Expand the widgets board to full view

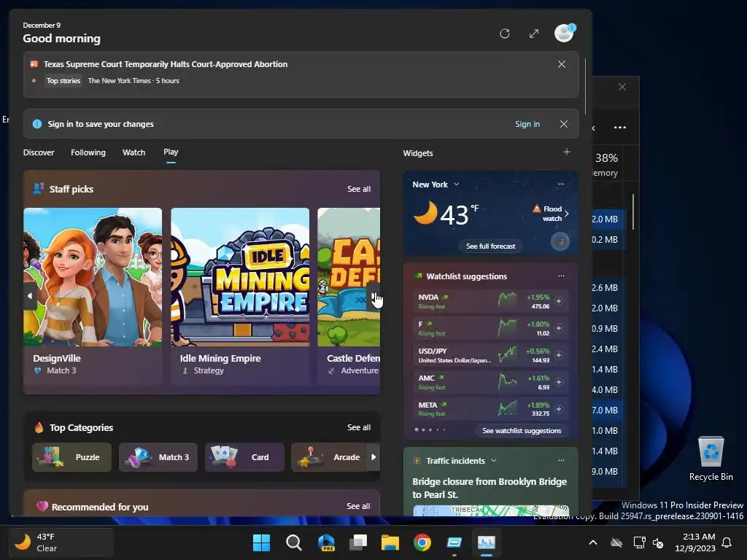(x=534, y=34)
